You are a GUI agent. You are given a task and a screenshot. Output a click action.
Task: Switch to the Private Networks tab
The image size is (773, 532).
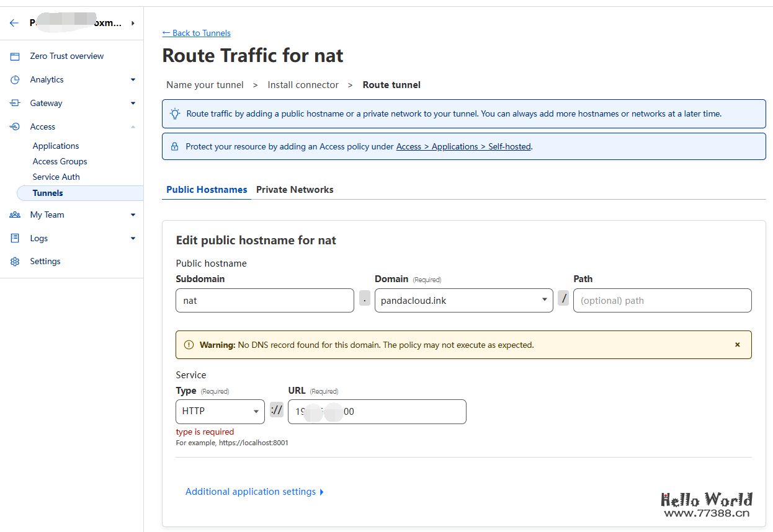click(x=295, y=190)
